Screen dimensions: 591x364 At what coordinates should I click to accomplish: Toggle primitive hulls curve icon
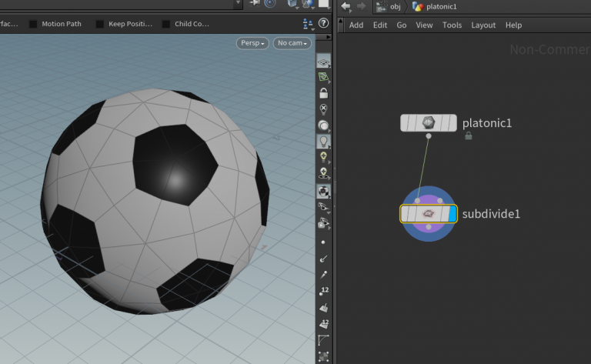tap(323, 340)
